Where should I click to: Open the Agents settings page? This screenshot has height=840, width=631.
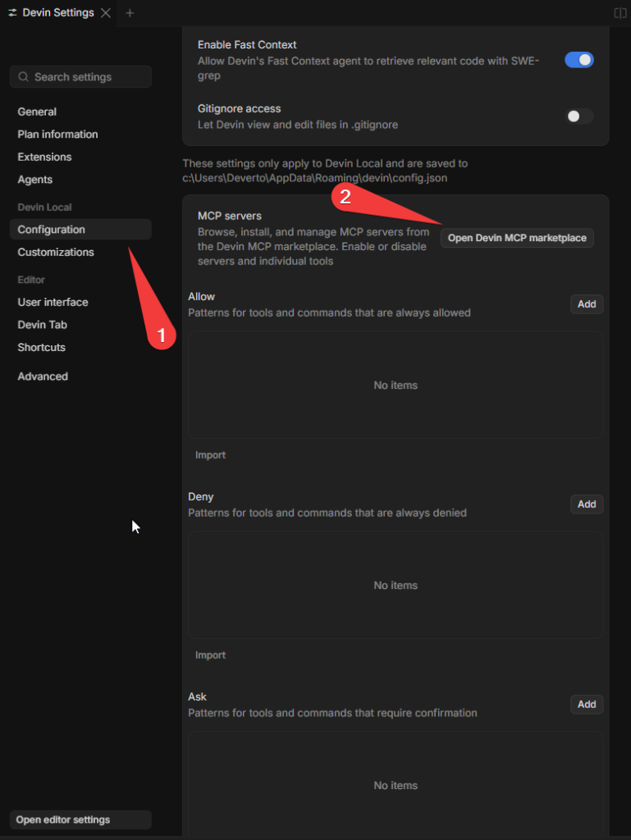click(34, 180)
